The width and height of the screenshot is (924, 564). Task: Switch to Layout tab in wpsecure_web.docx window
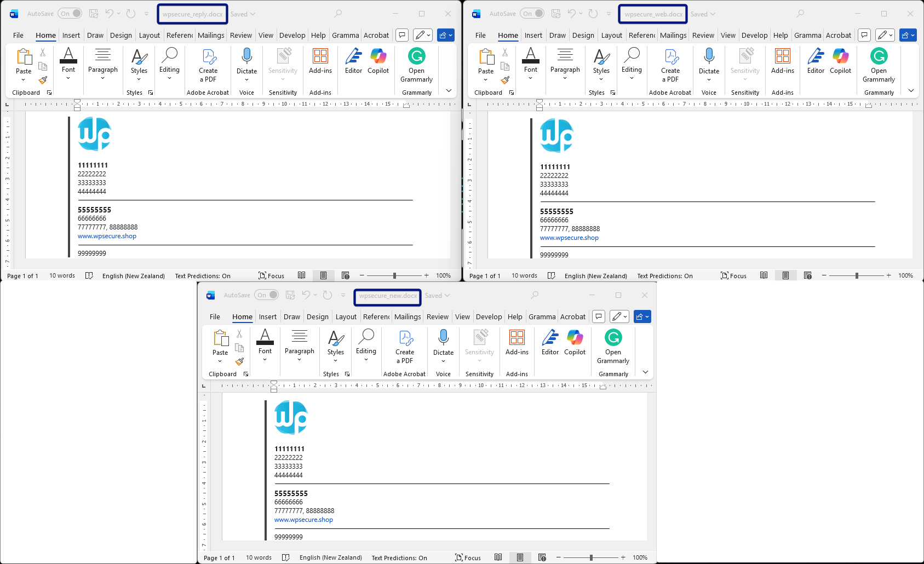pyautogui.click(x=611, y=36)
